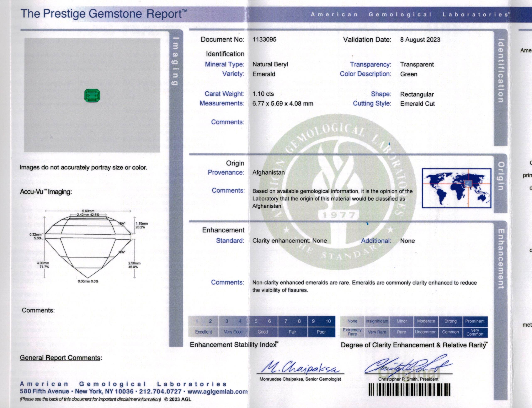Click the validation date 8 August 2023
This screenshot has height=408, width=532.
[x=420, y=40]
